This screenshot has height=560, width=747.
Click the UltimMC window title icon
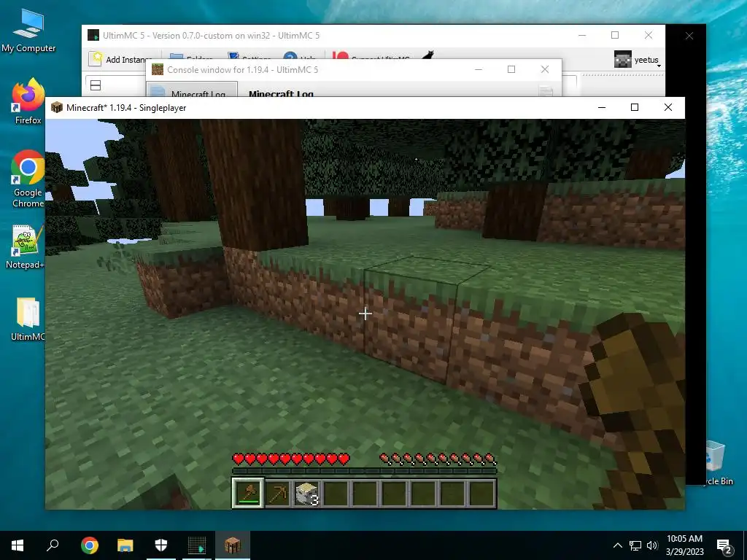[x=93, y=35]
